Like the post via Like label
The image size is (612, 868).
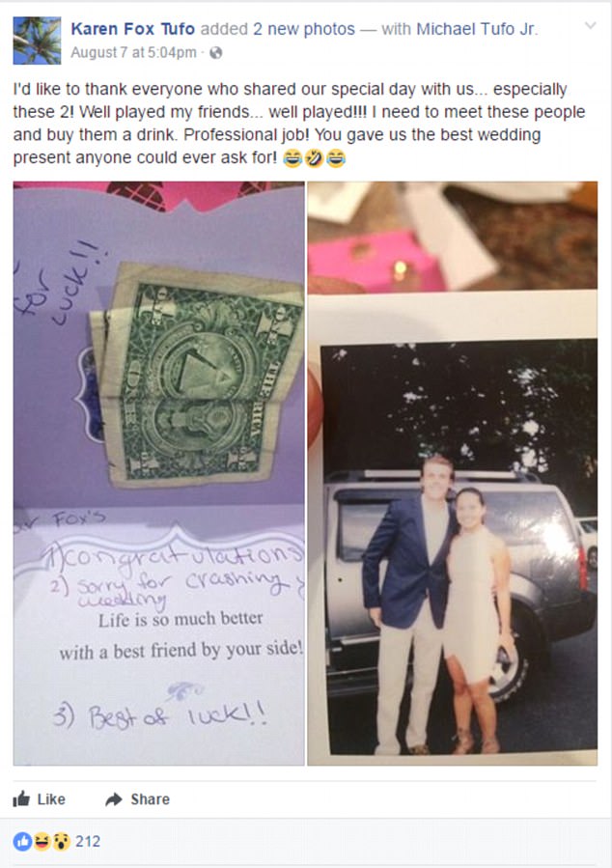tap(51, 799)
